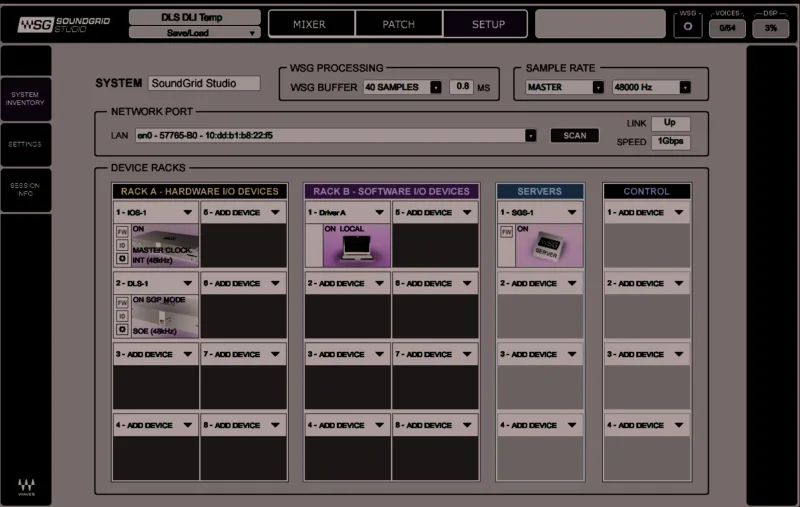
Task: Click SCAN network button
Action: click(x=574, y=135)
